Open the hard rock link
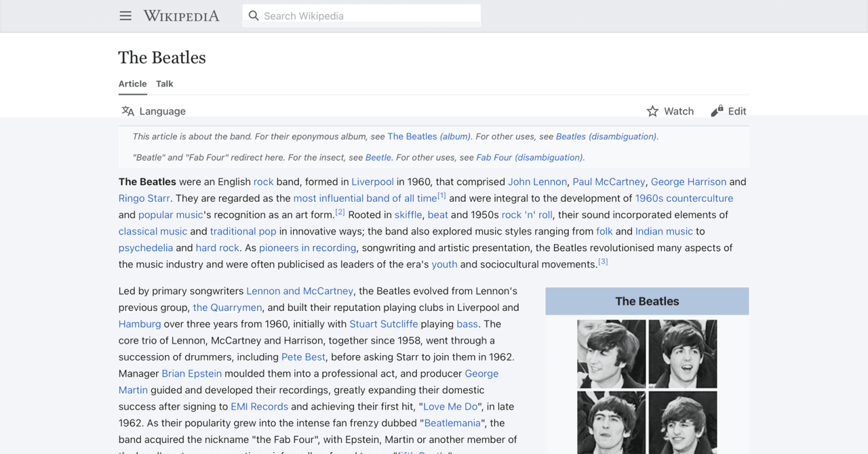Viewport: 868px width, 454px height. pyautogui.click(x=218, y=248)
